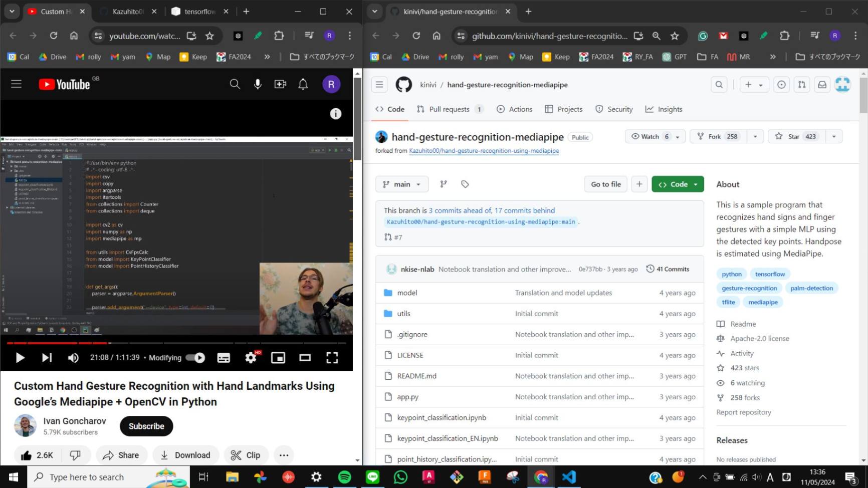View repository tags icon
This screenshot has width=868, height=488.
click(465, 184)
